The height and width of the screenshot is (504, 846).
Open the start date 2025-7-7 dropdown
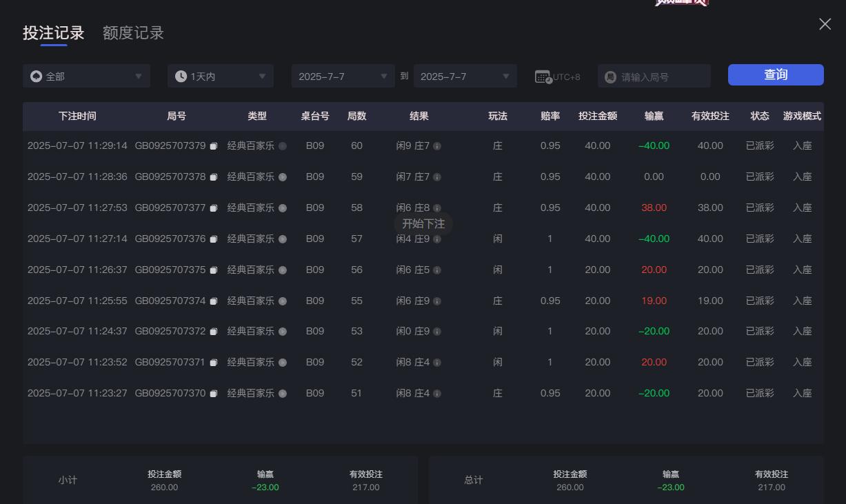pos(343,76)
